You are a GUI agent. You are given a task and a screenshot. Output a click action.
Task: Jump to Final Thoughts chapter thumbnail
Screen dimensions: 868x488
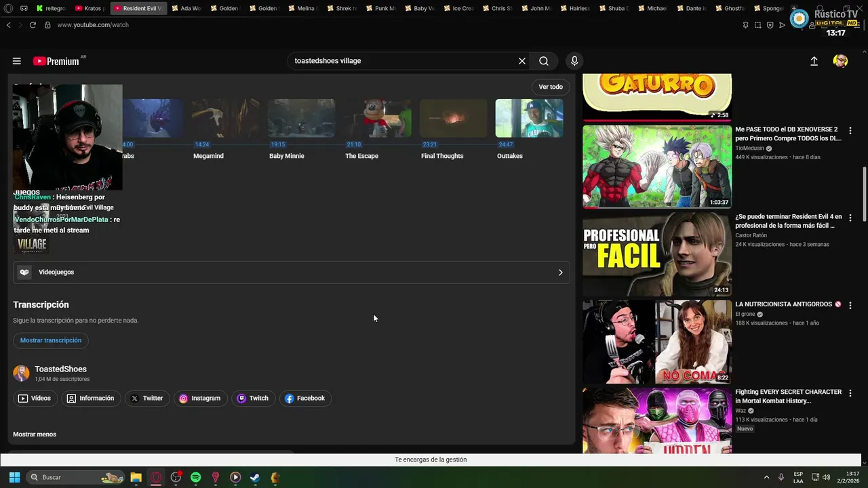coord(453,118)
